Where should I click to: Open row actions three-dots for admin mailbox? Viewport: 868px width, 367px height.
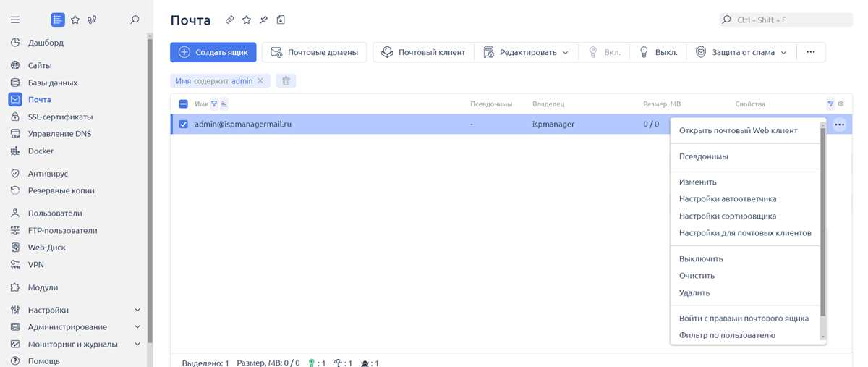[x=839, y=125]
